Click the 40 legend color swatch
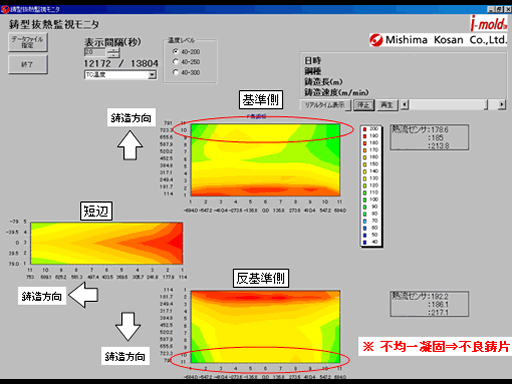The image size is (512, 384). coord(365,242)
